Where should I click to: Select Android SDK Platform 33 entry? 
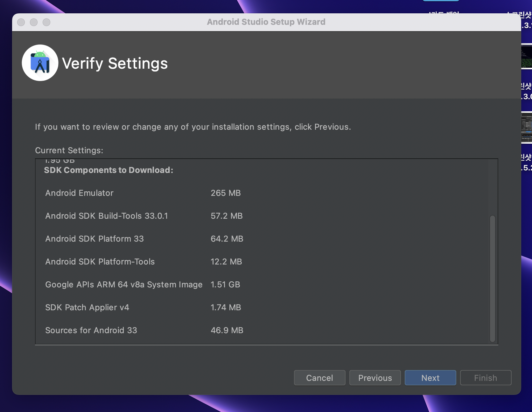pos(94,239)
